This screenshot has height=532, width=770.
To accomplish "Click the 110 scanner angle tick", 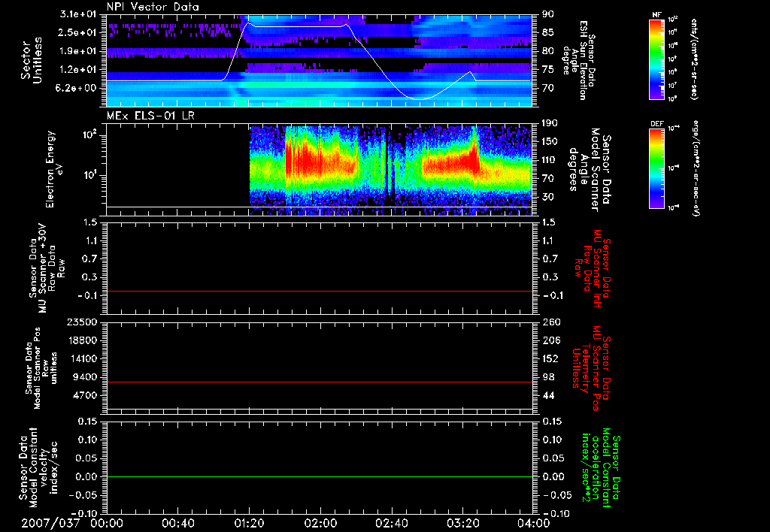I will point(550,160).
